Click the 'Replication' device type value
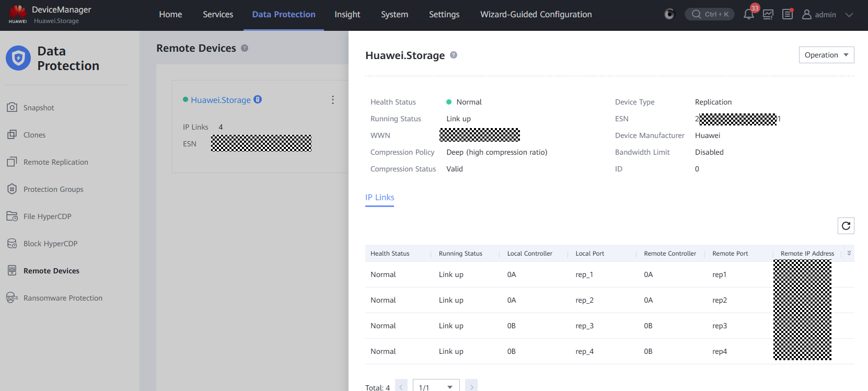The height and width of the screenshot is (391, 868). [x=713, y=102]
